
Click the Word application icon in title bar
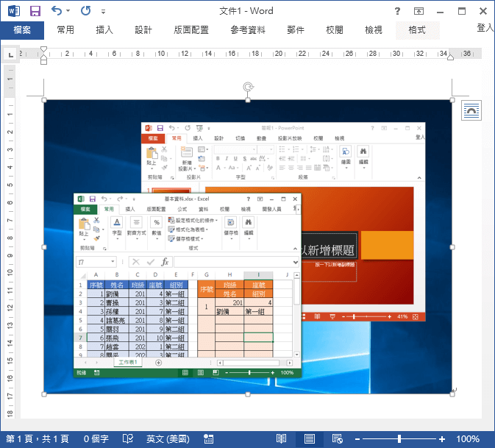[x=13, y=11]
